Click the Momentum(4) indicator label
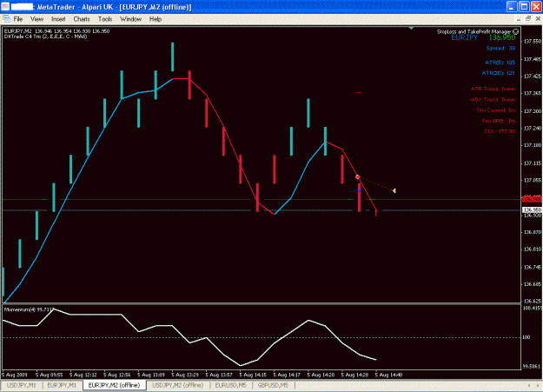This screenshot has height=392, width=543. coord(29,309)
